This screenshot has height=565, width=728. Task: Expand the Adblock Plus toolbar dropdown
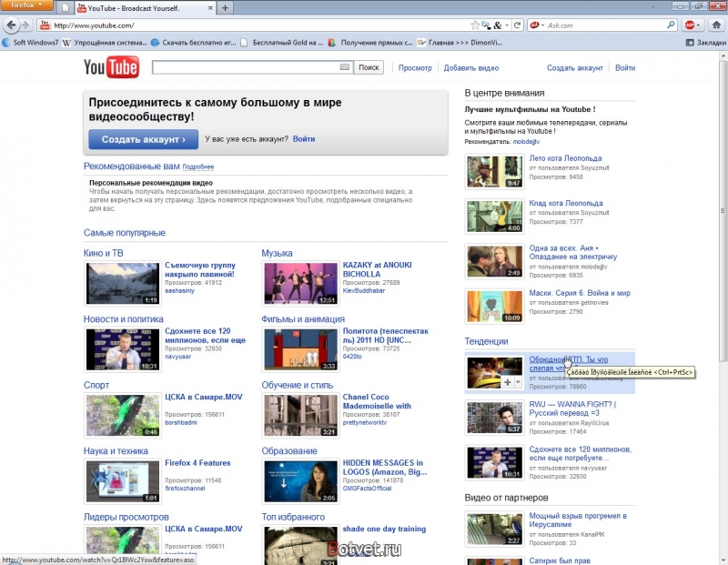tap(697, 25)
